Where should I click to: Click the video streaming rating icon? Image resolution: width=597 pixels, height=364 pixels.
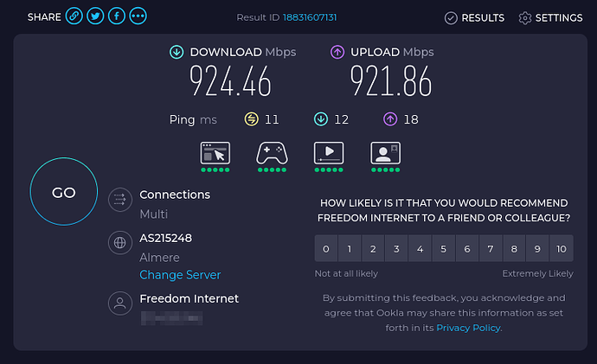click(329, 153)
